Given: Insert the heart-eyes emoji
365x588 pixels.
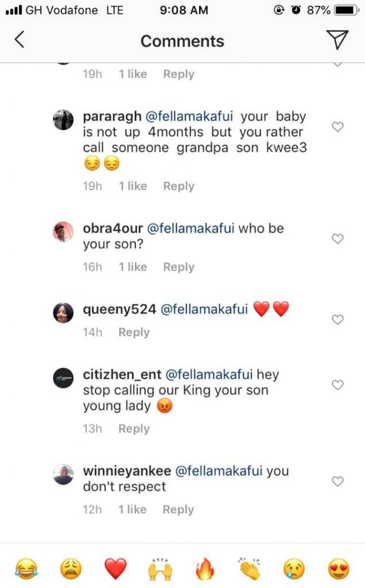Looking at the screenshot, I should pyautogui.click(x=339, y=568).
